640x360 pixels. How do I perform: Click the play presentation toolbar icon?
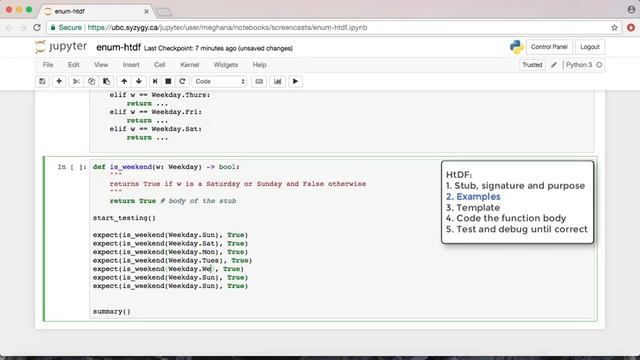(295, 81)
